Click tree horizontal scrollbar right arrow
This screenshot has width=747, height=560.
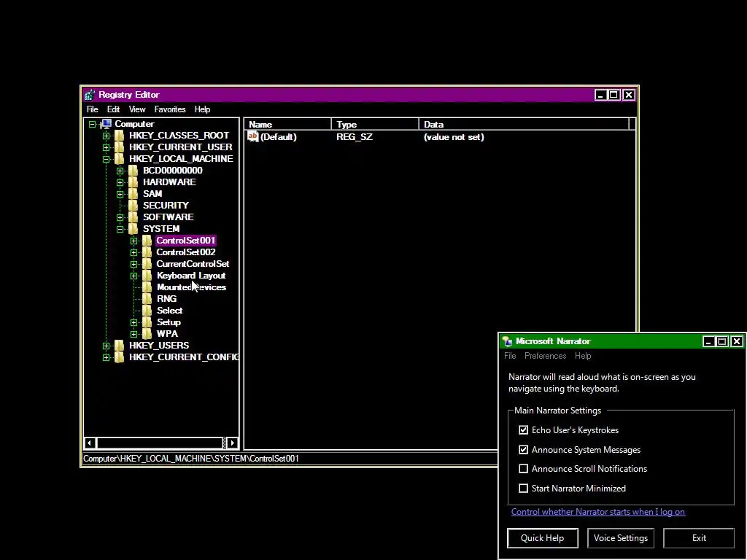233,443
